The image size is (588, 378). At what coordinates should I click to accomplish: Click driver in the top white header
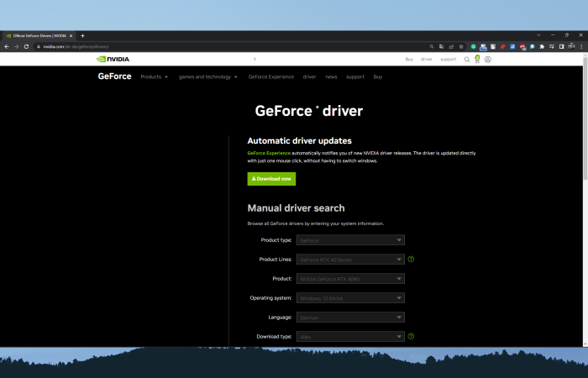(427, 60)
